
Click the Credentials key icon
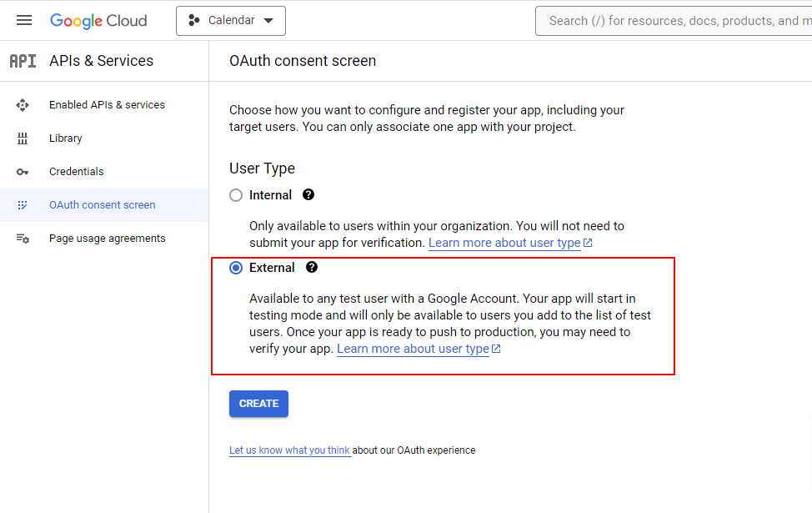[23, 172]
